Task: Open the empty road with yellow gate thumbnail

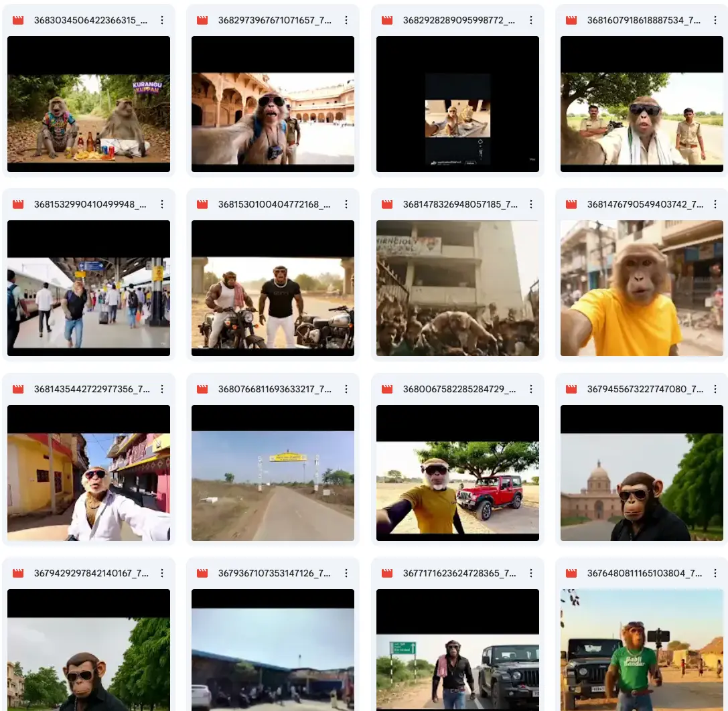Action: (x=273, y=473)
